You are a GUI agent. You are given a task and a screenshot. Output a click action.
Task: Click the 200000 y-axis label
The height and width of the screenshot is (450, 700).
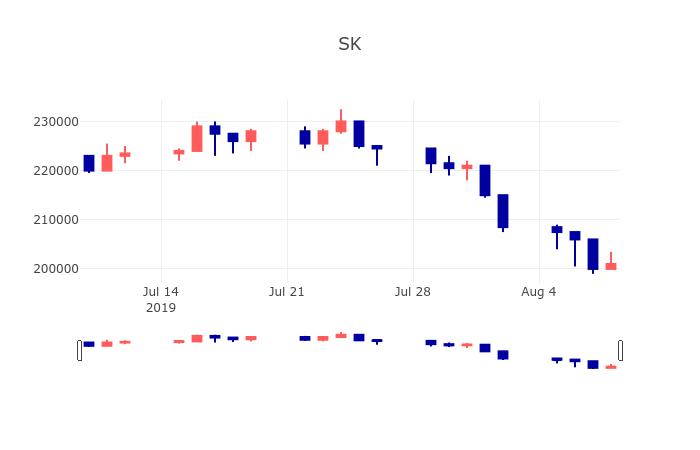coord(56,269)
